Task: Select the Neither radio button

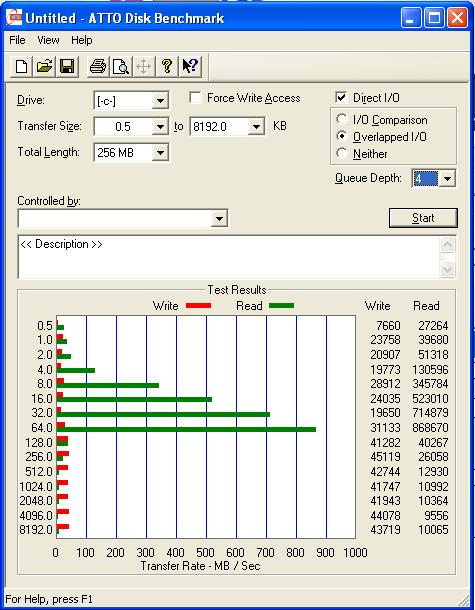Action: (342, 153)
